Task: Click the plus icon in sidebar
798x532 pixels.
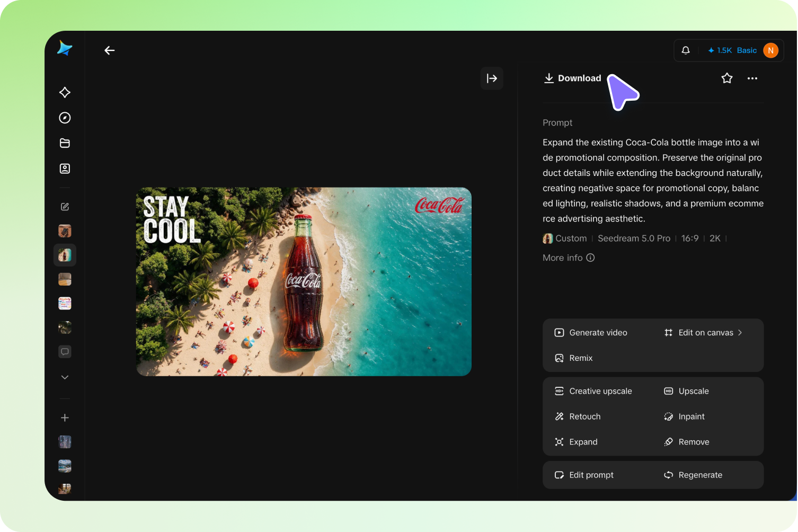Action: click(x=65, y=418)
